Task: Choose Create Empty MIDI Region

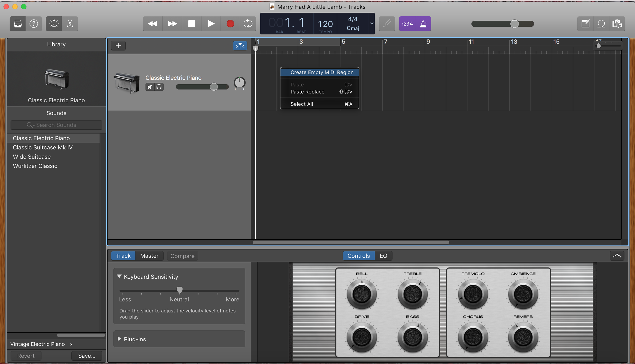Action: click(320, 72)
